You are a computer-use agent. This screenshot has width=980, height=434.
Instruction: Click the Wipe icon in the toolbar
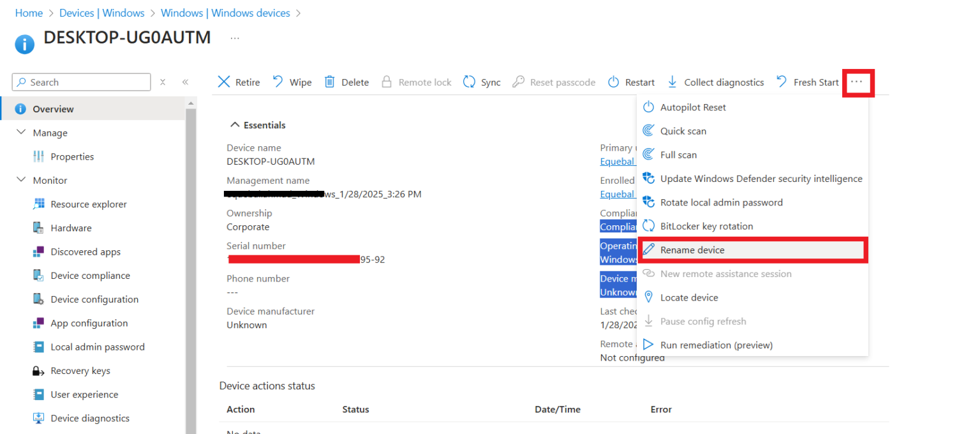coord(278,82)
